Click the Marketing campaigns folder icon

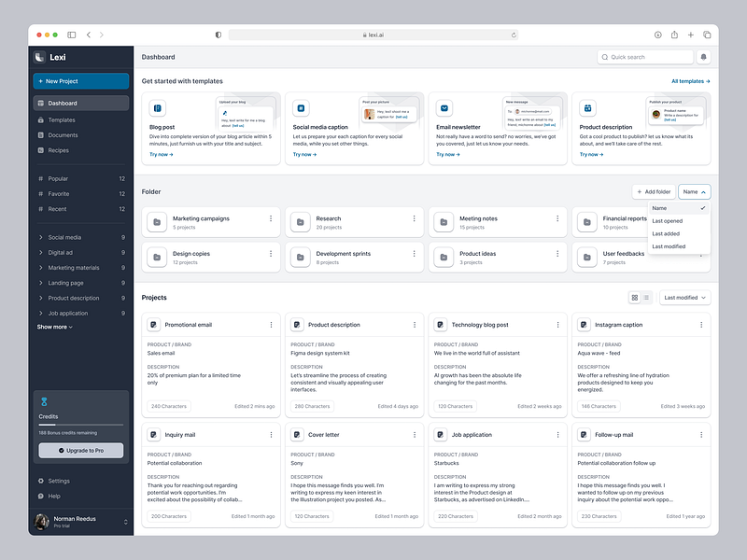point(158,221)
